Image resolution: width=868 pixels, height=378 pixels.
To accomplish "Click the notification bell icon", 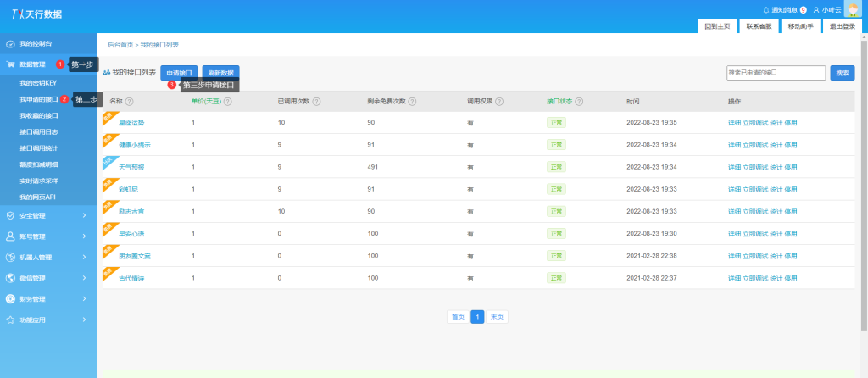I will [767, 9].
